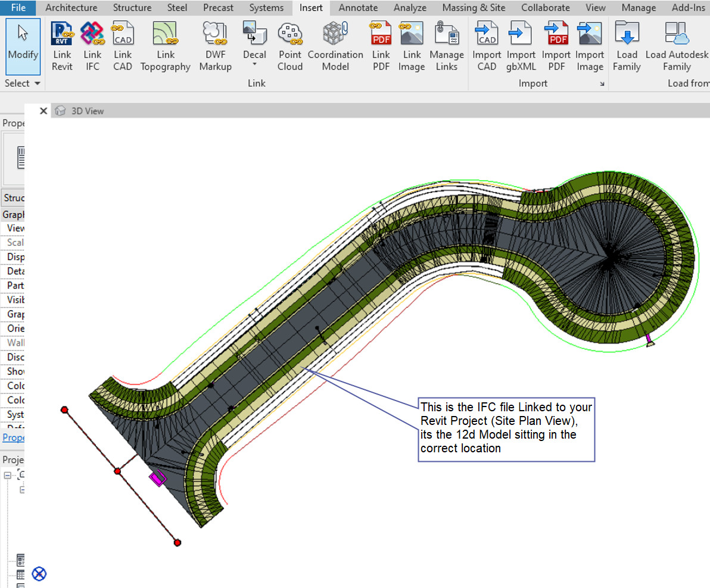Expand the Import panel dialog launcher
Viewport: 710px width, 588px height.
click(x=602, y=84)
